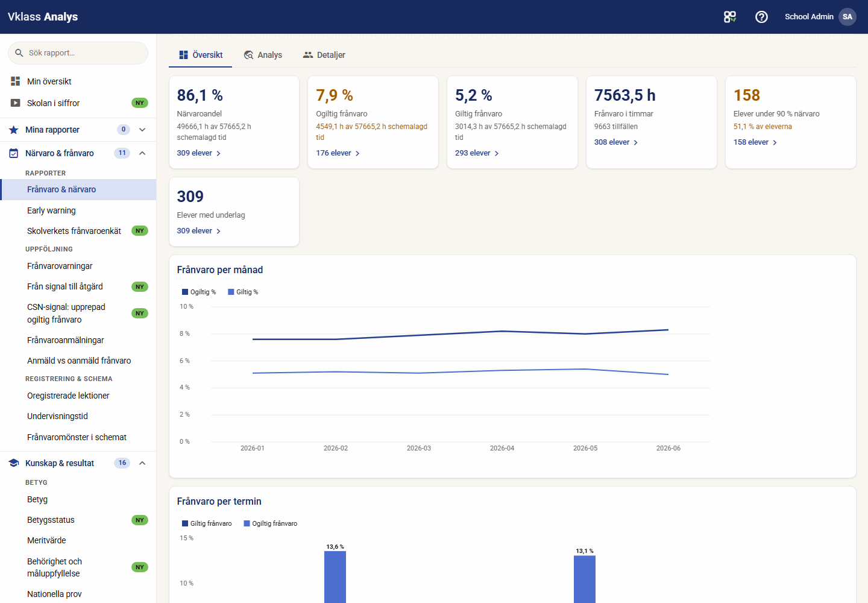Click the School Admin user name
Image resolution: width=868 pixels, height=603 pixels.
[809, 17]
